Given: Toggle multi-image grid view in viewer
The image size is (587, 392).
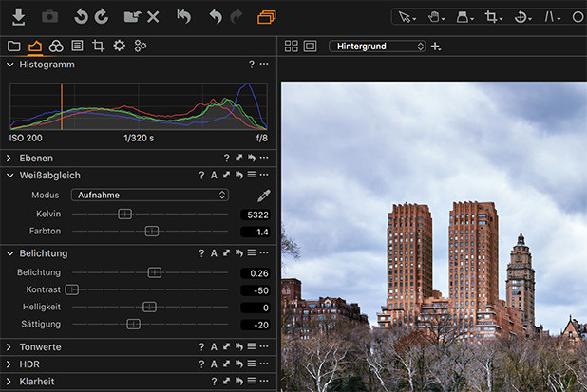Looking at the screenshot, I should (x=292, y=47).
